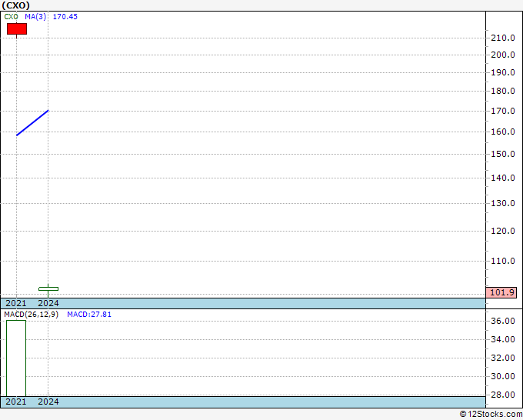Click the 160.0 price axis label
This screenshot has width=523, height=420.
[x=503, y=132]
